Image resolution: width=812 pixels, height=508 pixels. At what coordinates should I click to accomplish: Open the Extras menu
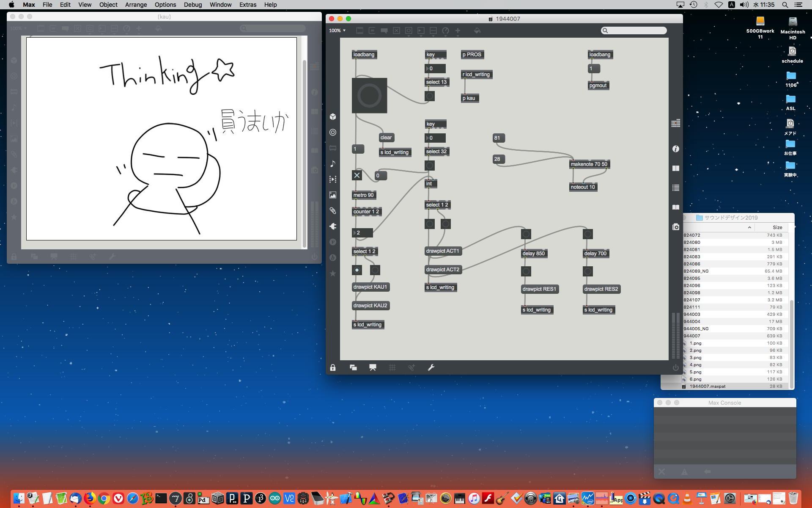pos(247,5)
